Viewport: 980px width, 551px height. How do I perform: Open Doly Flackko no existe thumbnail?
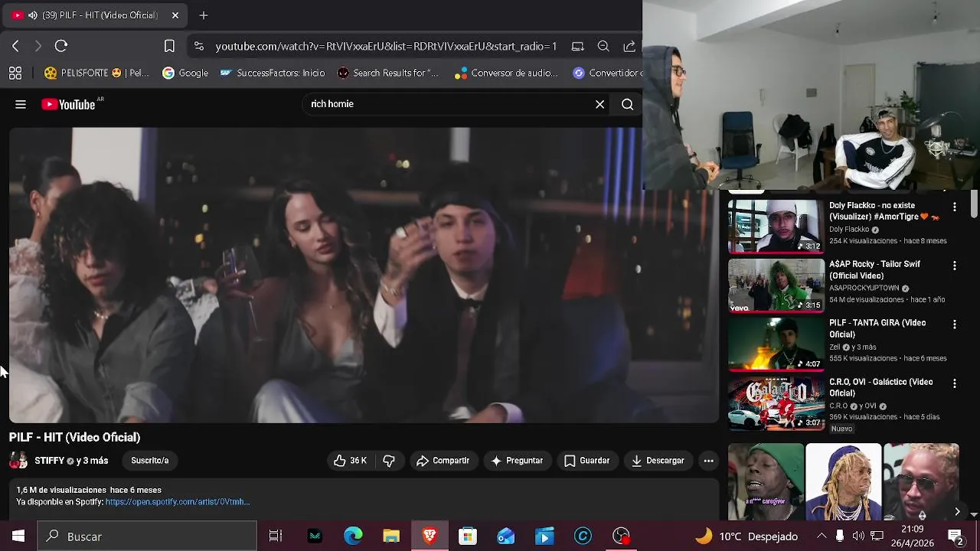[776, 226]
